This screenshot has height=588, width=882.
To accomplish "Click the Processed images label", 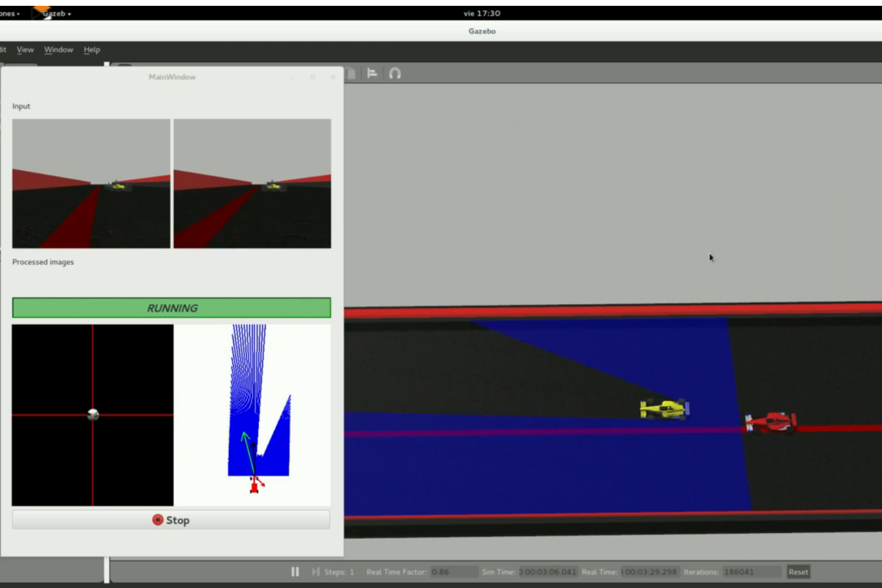I will pyautogui.click(x=43, y=262).
